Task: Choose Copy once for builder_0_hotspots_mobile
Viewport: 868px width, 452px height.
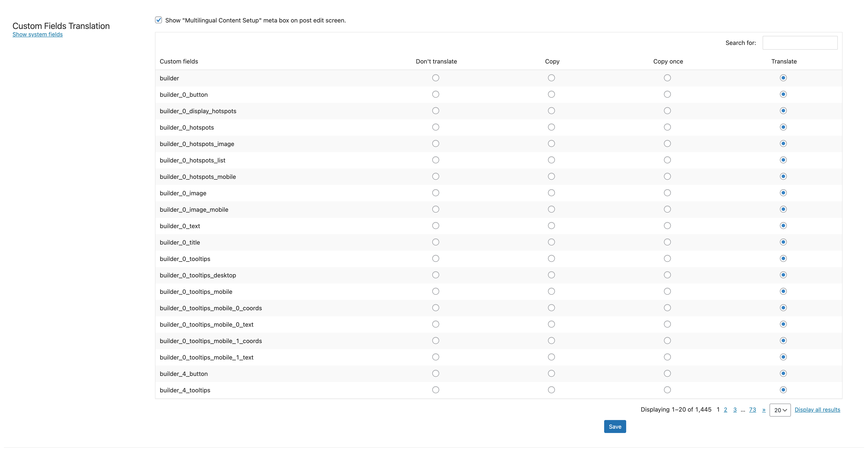Action: (x=667, y=176)
